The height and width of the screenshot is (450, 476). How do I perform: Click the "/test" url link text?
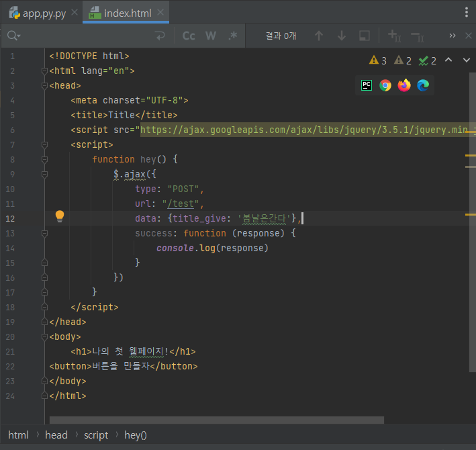coord(181,204)
